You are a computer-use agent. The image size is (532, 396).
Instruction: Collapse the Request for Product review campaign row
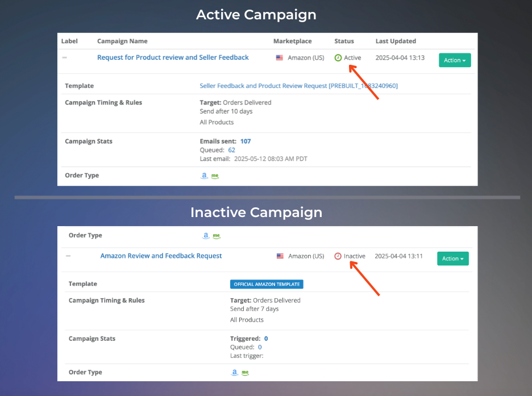pyautogui.click(x=64, y=57)
